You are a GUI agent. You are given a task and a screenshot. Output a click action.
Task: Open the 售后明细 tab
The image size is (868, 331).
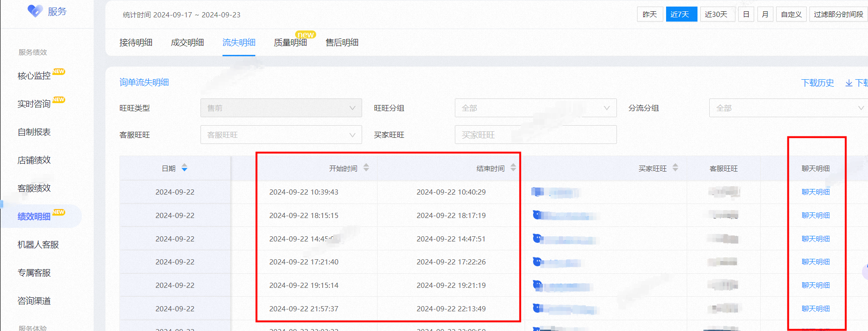(342, 43)
